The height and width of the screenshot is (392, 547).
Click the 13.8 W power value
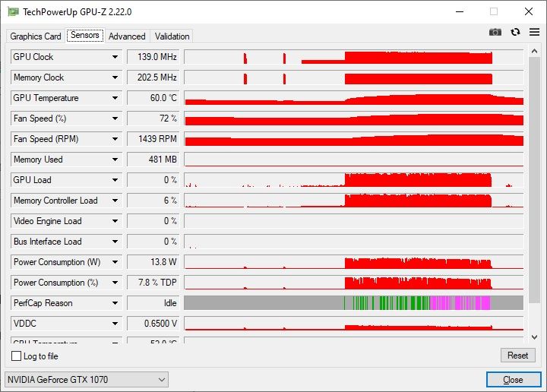(153, 262)
